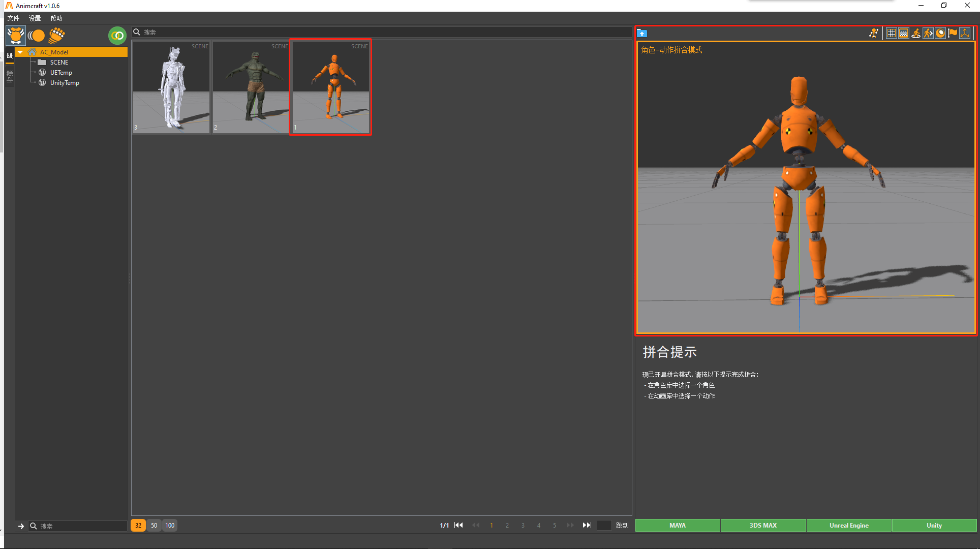Toggle the 3D axis gizmo icon
The width and height of the screenshot is (980, 553).
(x=965, y=34)
